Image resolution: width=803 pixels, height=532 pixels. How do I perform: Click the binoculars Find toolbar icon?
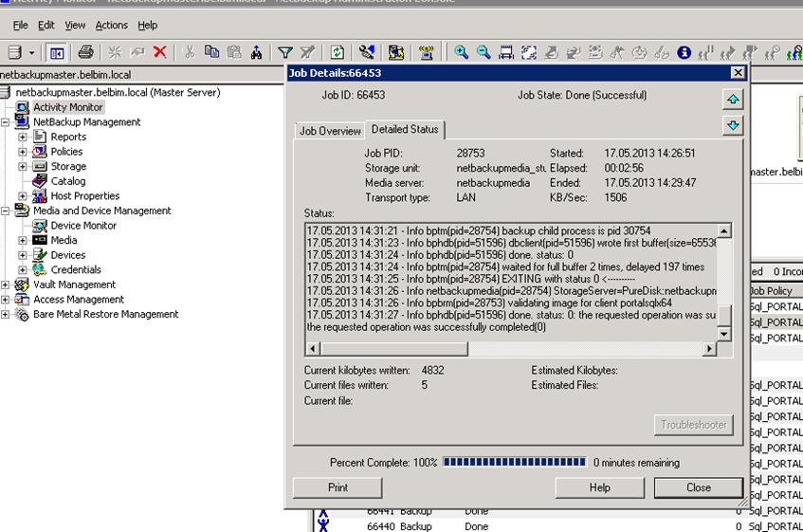[x=256, y=52]
